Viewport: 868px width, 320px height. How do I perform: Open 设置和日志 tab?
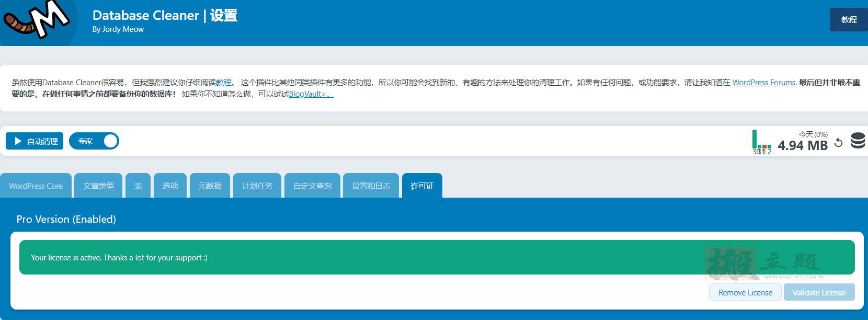point(371,186)
